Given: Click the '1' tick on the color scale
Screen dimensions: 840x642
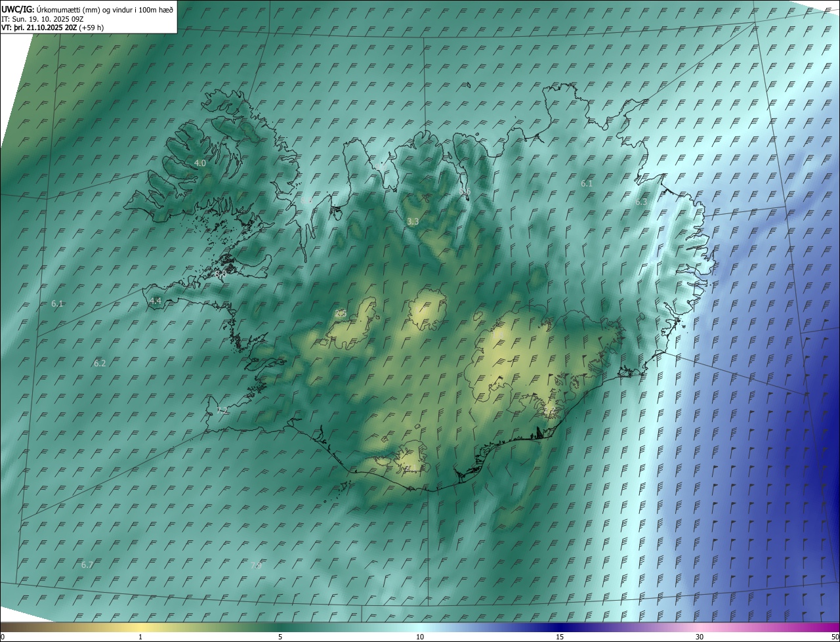Looking at the screenshot, I should click(x=140, y=637).
